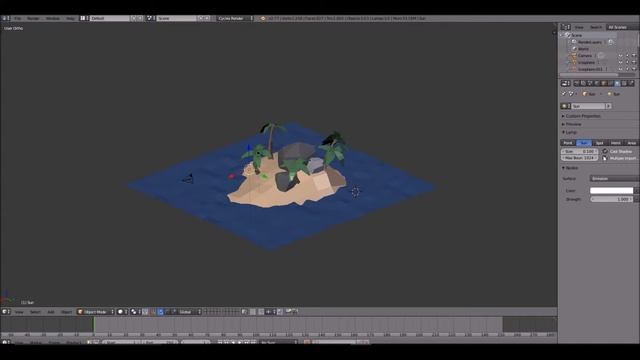Image resolution: width=640 pixels, height=360 pixels.
Task: Toggle Icosphere.001 visibility eye in outliner
Action: (x=620, y=69)
